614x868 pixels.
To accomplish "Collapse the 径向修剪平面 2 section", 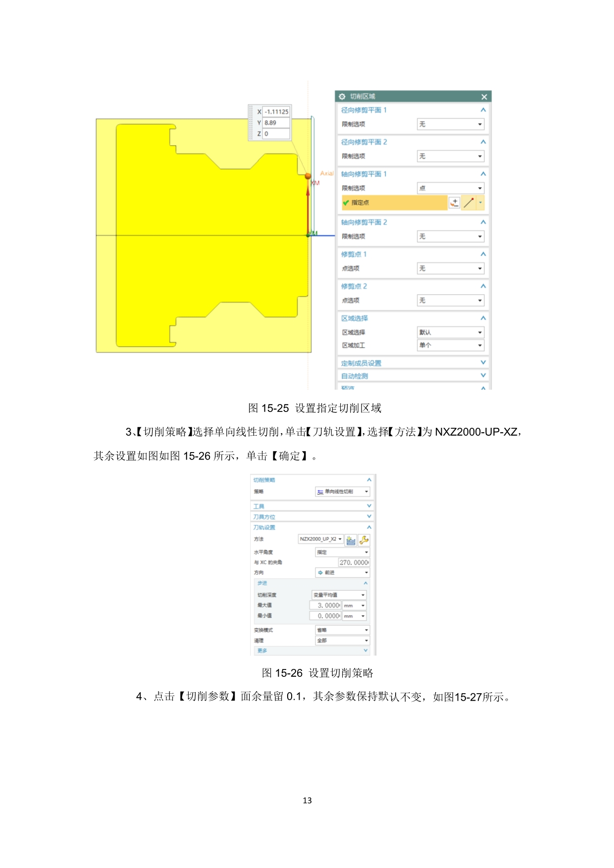I will pos(483,142).
